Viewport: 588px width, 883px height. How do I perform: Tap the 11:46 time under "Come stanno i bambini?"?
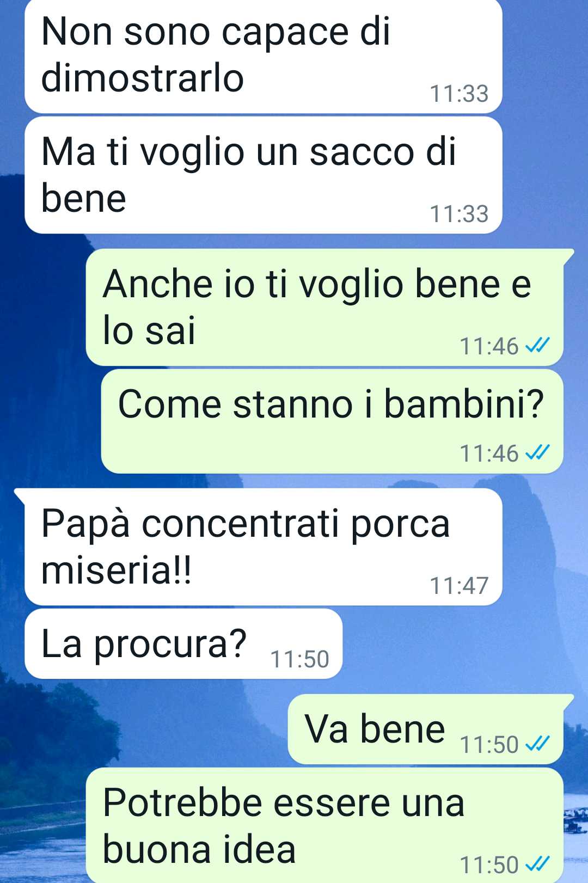pos(489,453)
